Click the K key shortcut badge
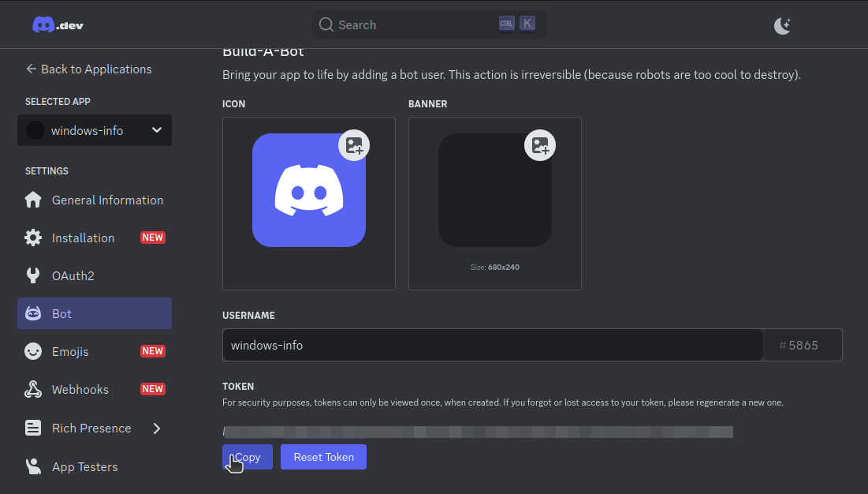 pos(527,24)
